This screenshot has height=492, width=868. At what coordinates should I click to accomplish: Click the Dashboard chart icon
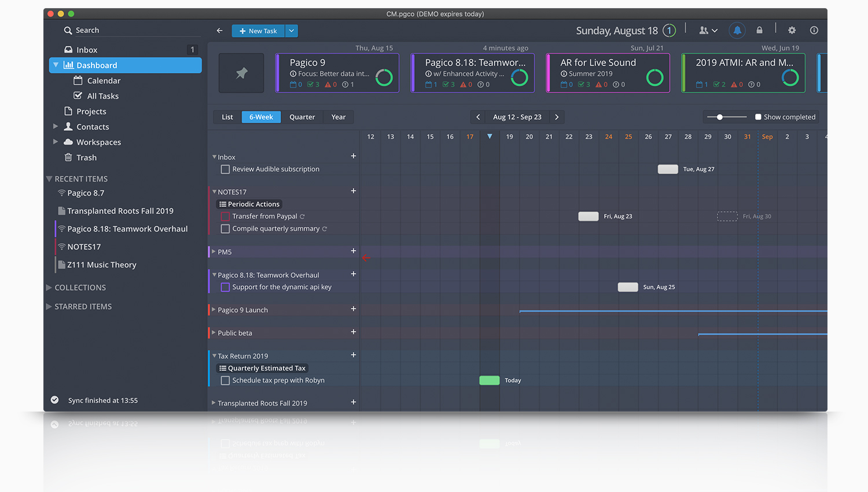pyautogui.click(x=68, y=65)
